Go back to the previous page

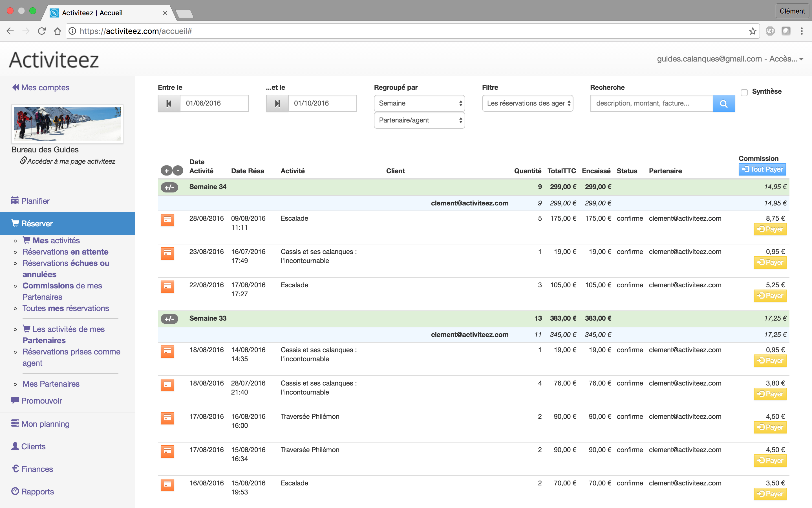click(10, 31)
